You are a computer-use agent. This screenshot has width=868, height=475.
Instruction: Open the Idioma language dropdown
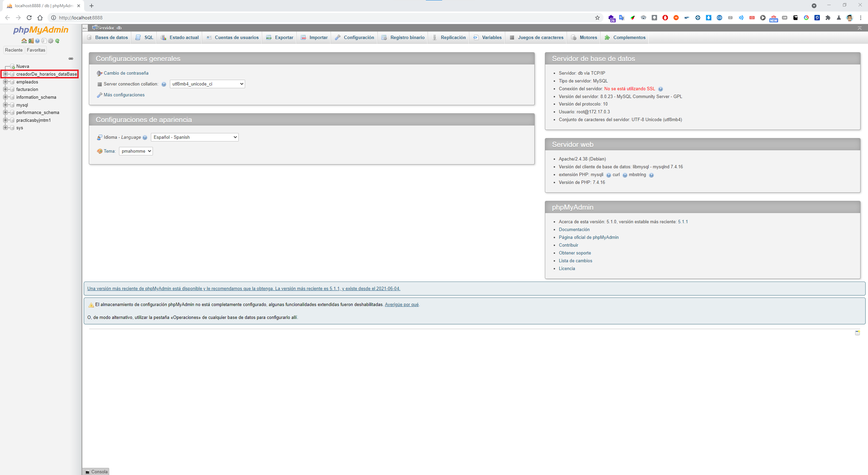195,137
